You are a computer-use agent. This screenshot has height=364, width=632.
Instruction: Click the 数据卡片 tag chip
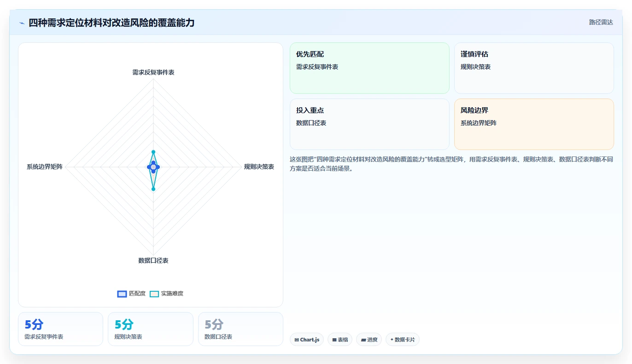[403, 340]
